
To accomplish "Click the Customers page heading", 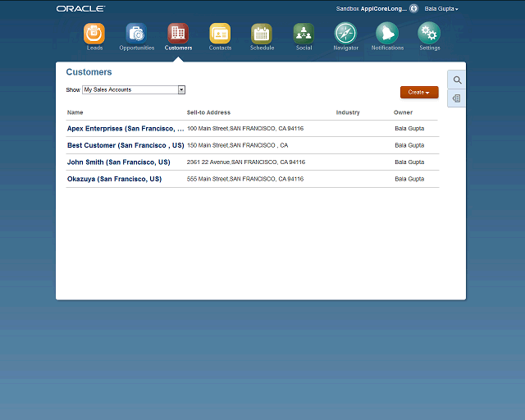I will (x=89, y=72).
